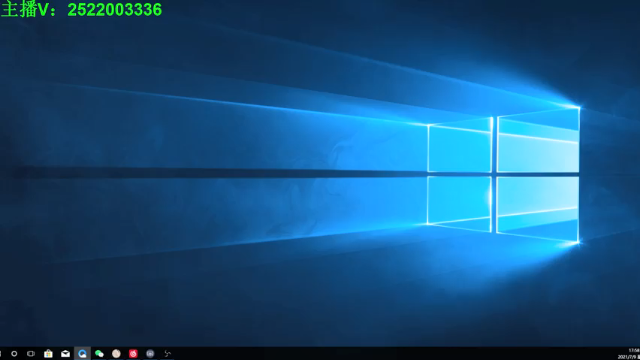The image size is (640, 360).
Task: Click the system clock time display
Action: pos(634,350)
